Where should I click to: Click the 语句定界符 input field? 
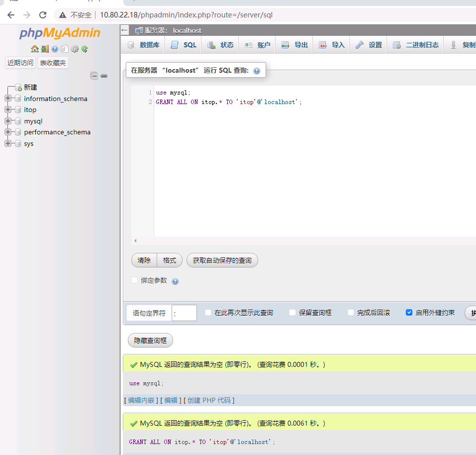tap(184, 313)
